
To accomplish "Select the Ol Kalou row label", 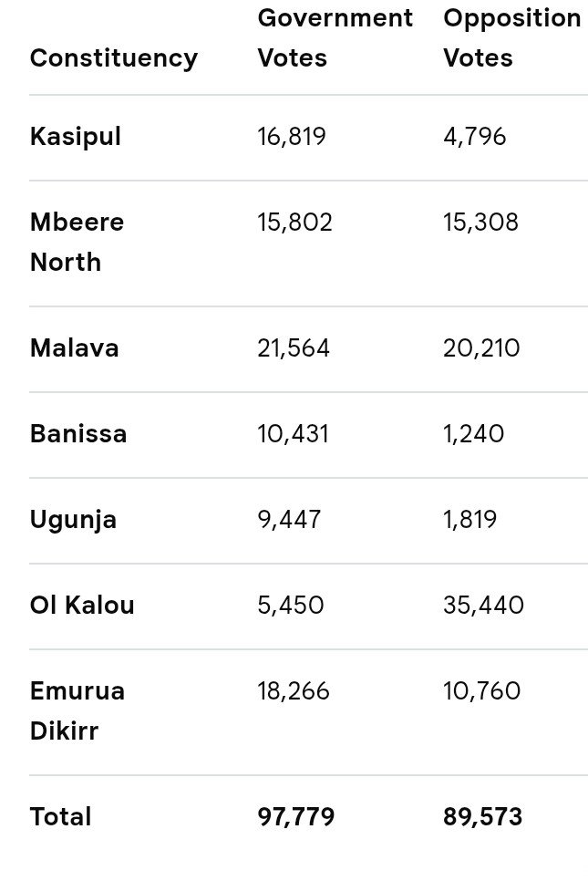I will (x=83, y=606).
